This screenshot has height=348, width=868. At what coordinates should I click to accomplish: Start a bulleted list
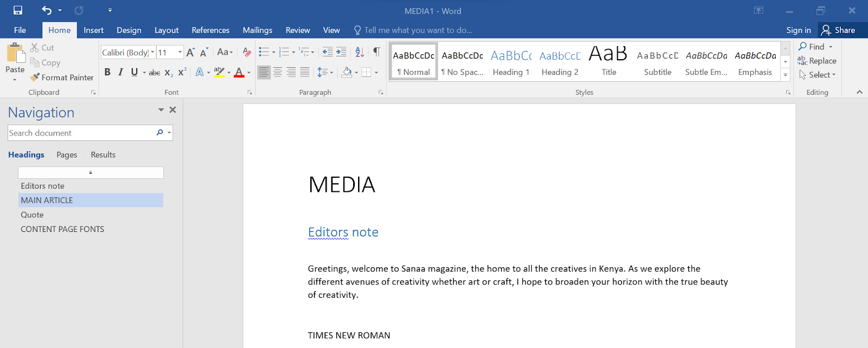[x=264, y=52]
